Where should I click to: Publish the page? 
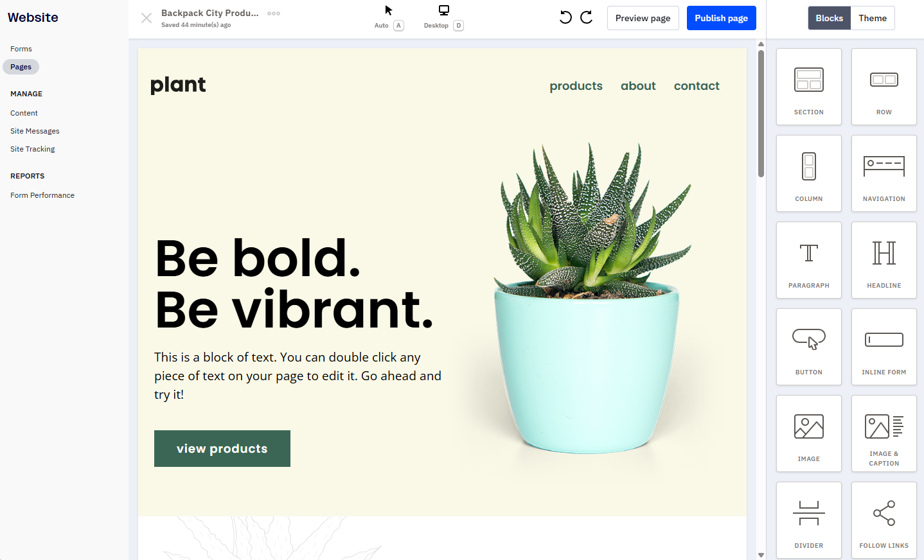point(721,17)
